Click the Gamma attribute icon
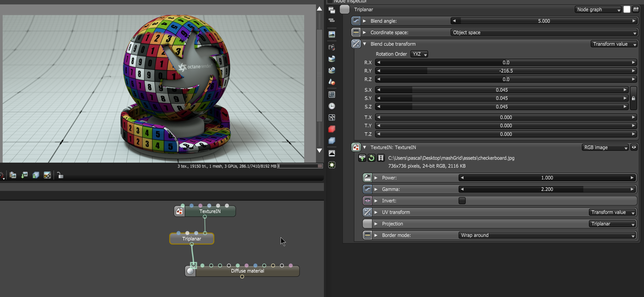Image resolution: width=644 pixels, height=297 pixels. (367, 189)
